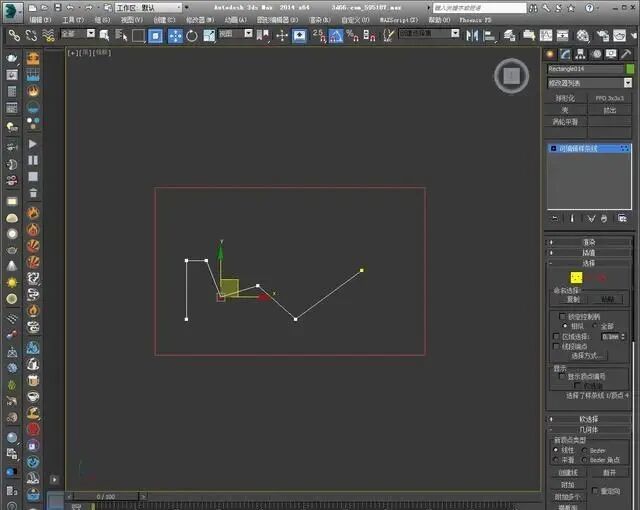The height and width of the screenshot is (510, 640).
Task: Click the Render teapot icon in toolbar
Action: 620,36
